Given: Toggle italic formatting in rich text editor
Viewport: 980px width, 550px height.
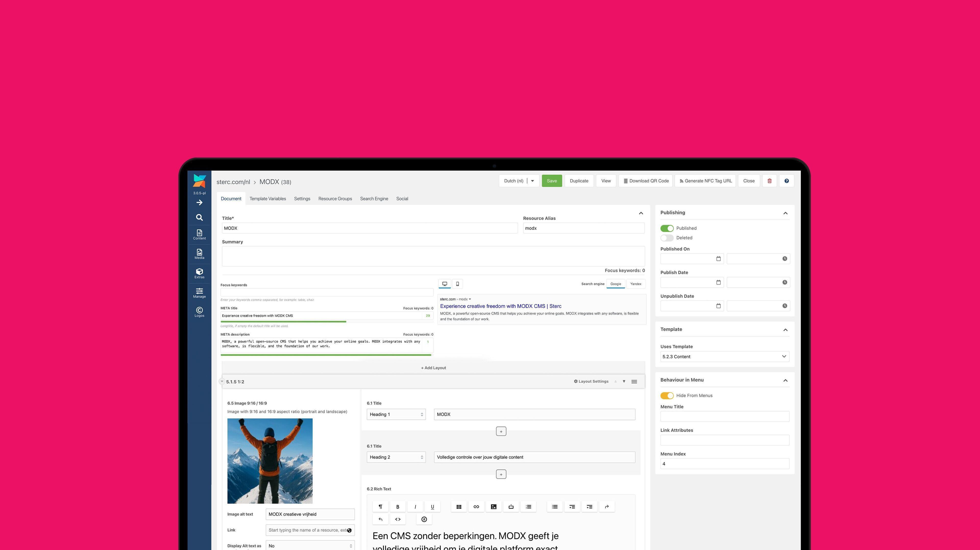Looking at the screenshot, I should pyautogui.click(x=415, y=507).
